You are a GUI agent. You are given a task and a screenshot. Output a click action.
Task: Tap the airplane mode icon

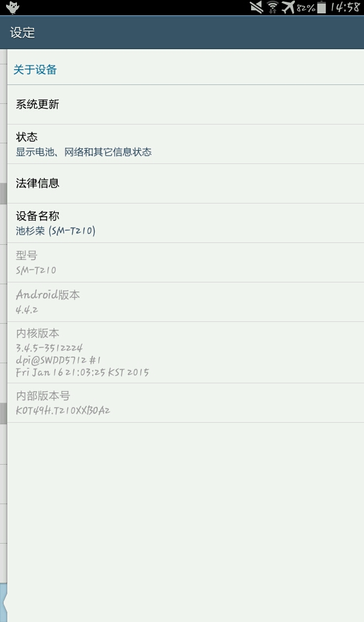click(288, 7)
